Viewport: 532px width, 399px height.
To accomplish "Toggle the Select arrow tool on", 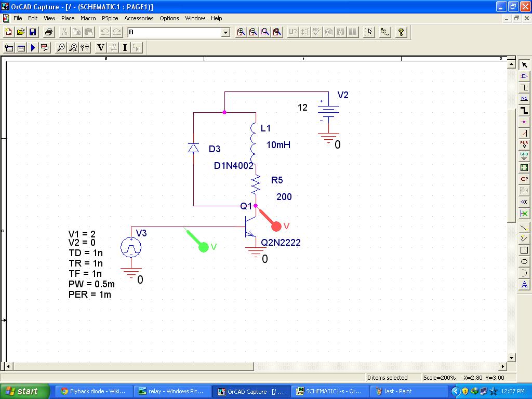I will pos(525,64).
